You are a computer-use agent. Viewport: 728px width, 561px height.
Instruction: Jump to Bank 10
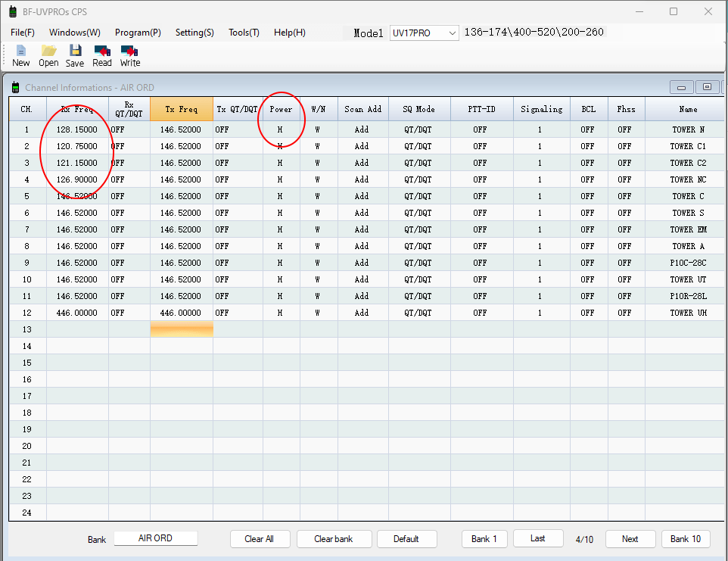686,539
